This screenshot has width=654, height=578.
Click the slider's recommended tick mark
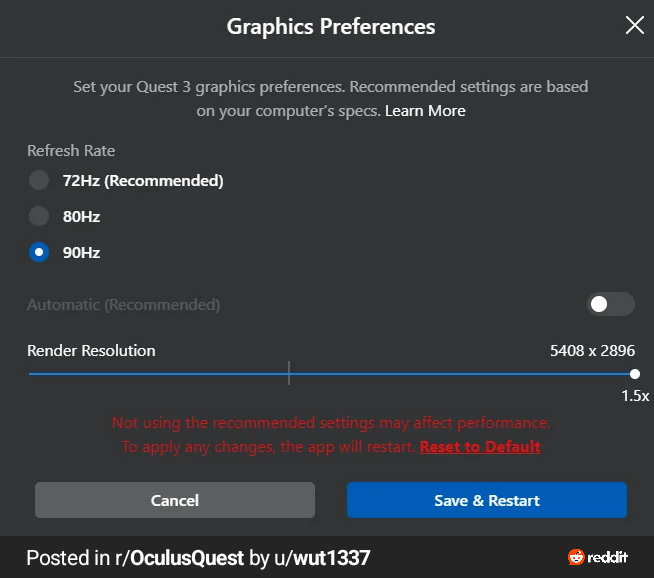(x=289, y=373)
